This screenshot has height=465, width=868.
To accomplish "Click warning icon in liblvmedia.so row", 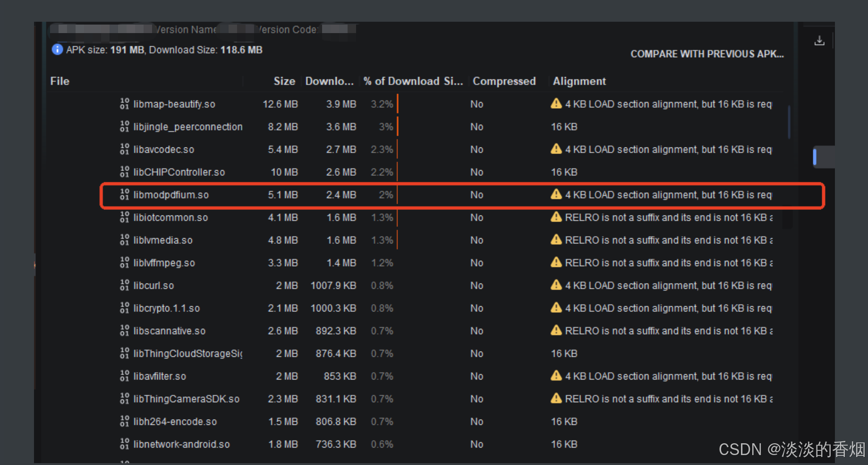I will click(x=556, y=239).
